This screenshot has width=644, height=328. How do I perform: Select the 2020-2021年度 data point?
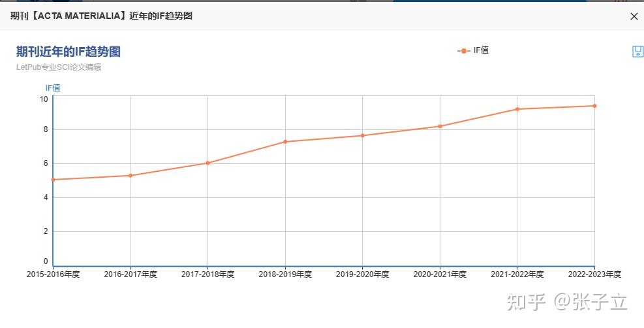tap(440, 126)
